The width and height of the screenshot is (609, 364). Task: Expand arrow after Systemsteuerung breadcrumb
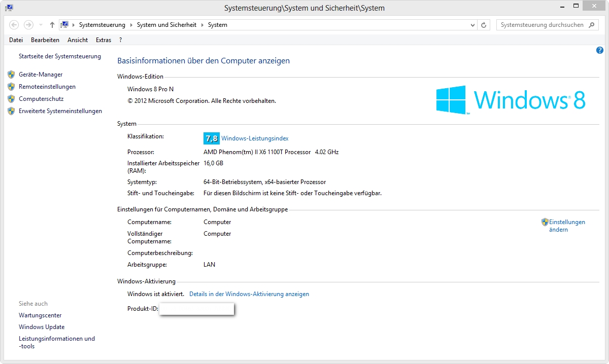[131, 25]
